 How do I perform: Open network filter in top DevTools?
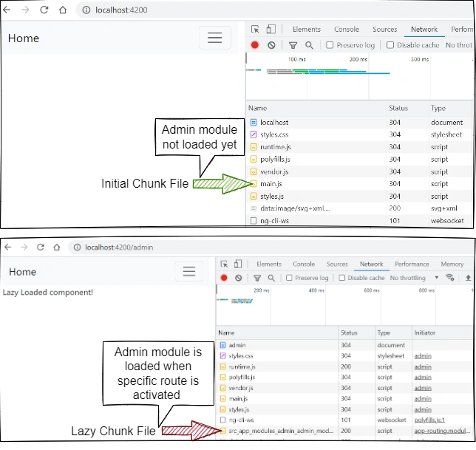click(x=293, y=46)
